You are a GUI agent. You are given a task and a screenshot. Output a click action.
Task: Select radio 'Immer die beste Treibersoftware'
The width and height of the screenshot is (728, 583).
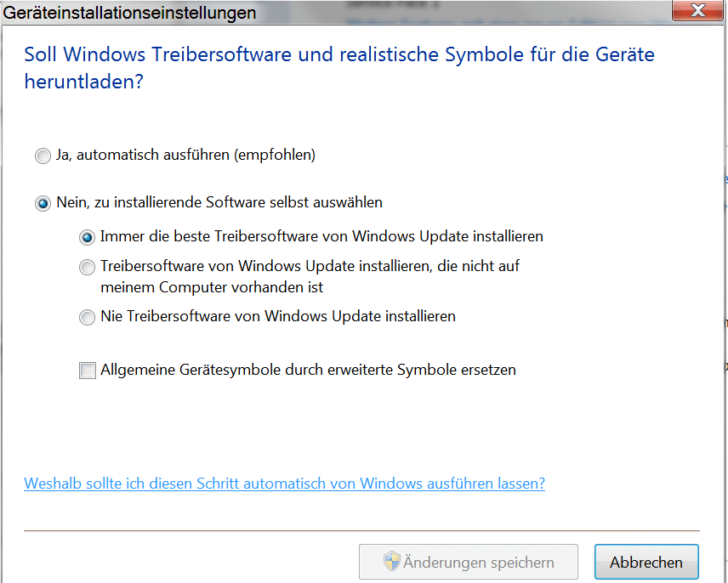(x=87, y=237)
